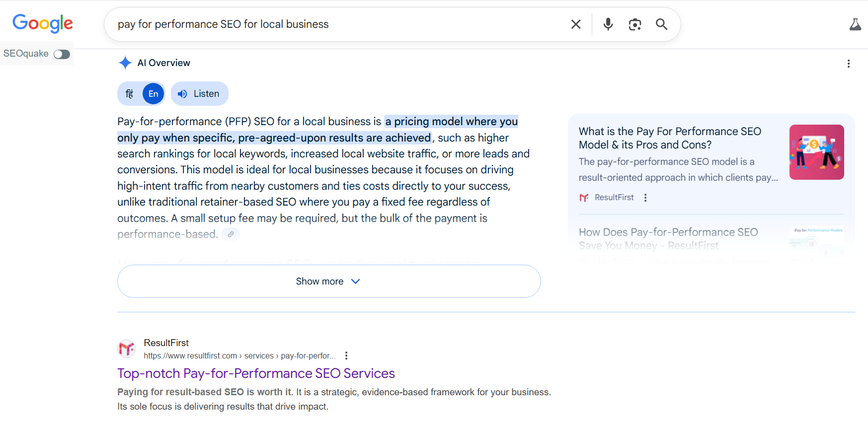Switch AI Overview language to Hindi
This screenshot has height=431, width=868.
[130, 94]
